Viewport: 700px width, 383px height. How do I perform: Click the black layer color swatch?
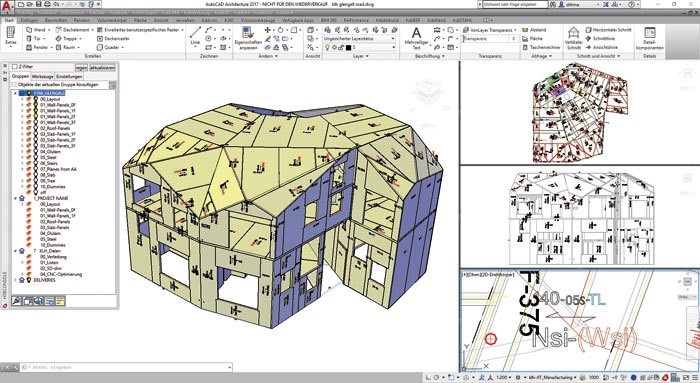pyautogui.click(x=349, y=47)
